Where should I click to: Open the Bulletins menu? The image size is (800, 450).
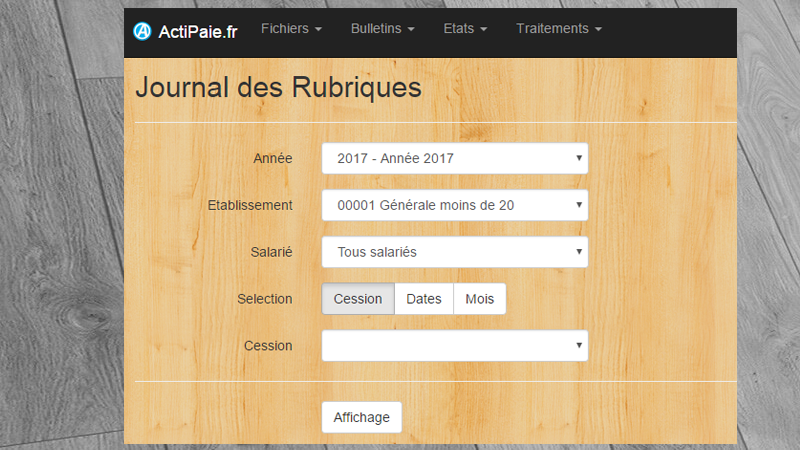[x=382, y=29]
